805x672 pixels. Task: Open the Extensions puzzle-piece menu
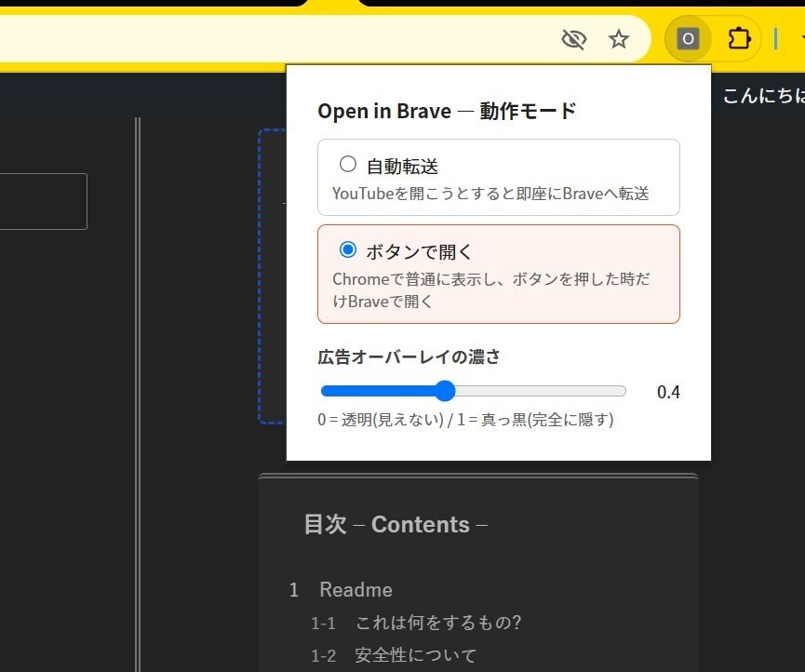coord(739,38)
